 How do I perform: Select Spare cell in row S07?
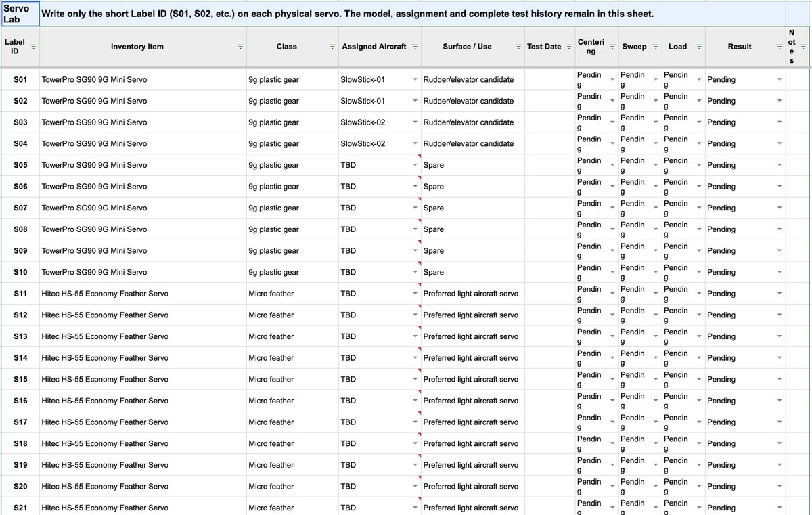[x=472, y=208]
